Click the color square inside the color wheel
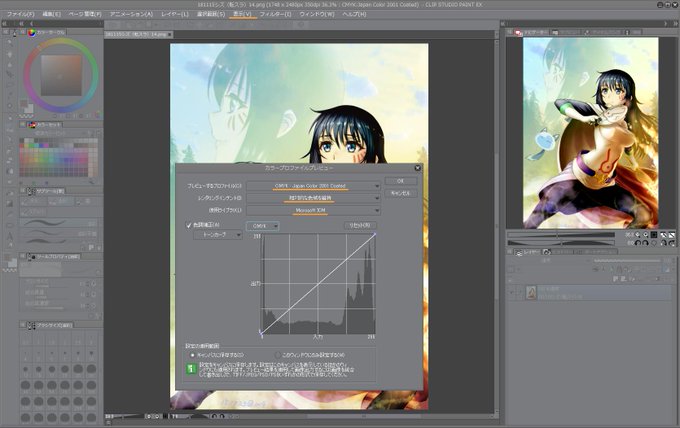680x428 pixels. pos(61,75)
